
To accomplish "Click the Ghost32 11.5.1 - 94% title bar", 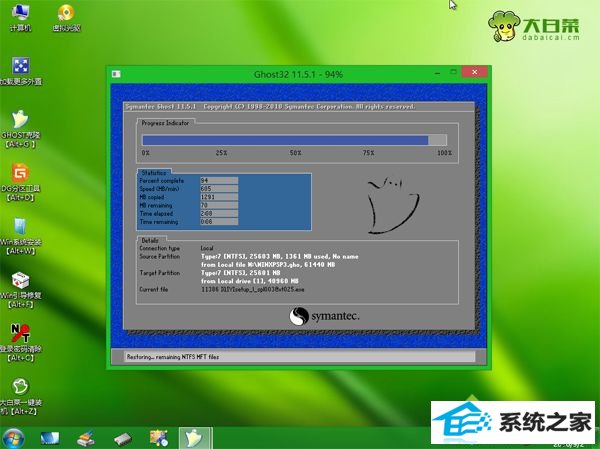I will pos(298,74).
